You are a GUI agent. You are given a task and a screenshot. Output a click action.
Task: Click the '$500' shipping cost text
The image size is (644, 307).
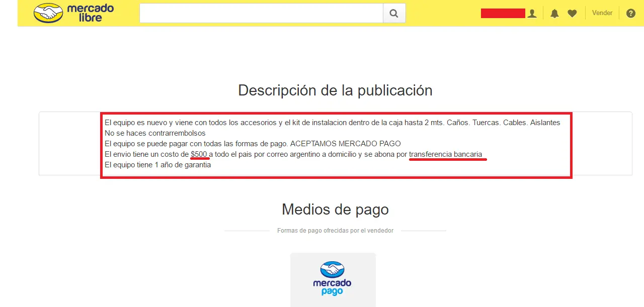coord(199,154)
